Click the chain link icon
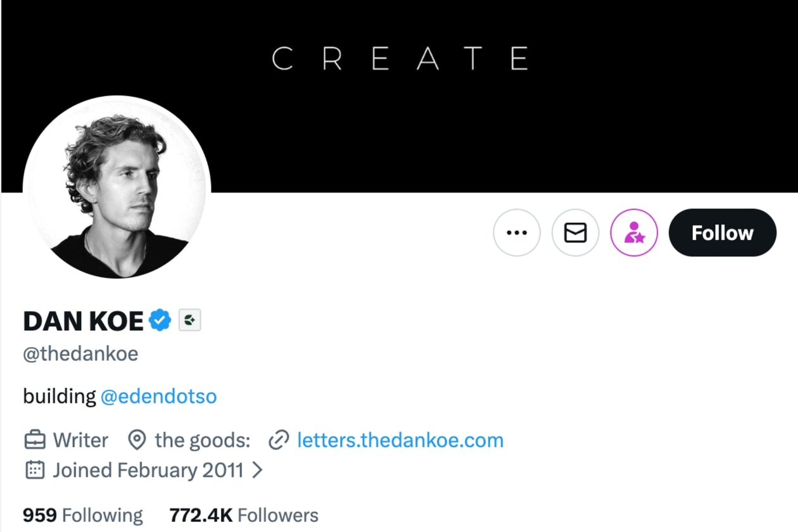This screenshot has height=532, width=798. pos(279,440)
